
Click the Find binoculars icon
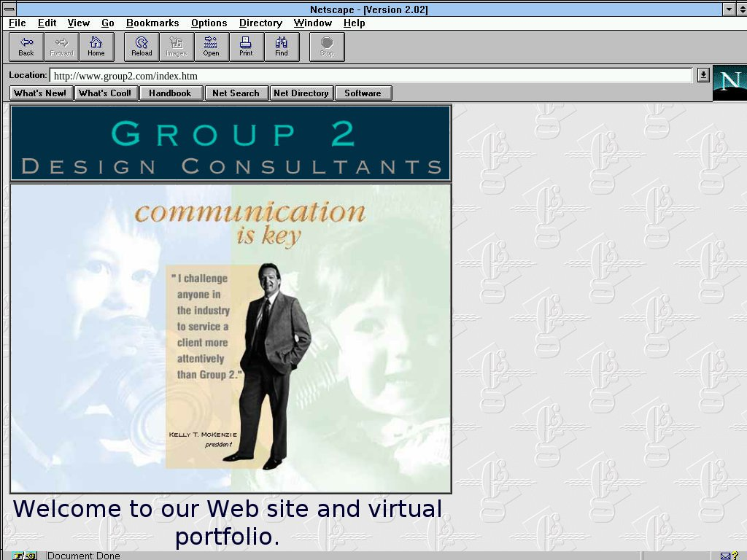pos(282,47)
